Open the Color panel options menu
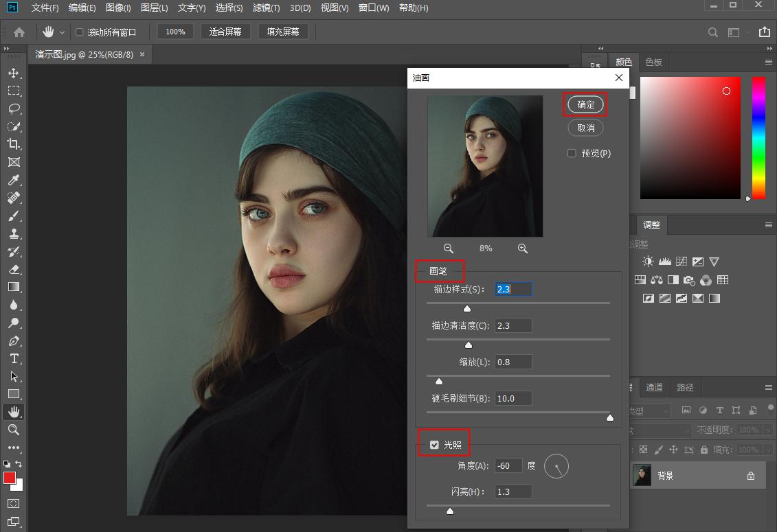 769,62
